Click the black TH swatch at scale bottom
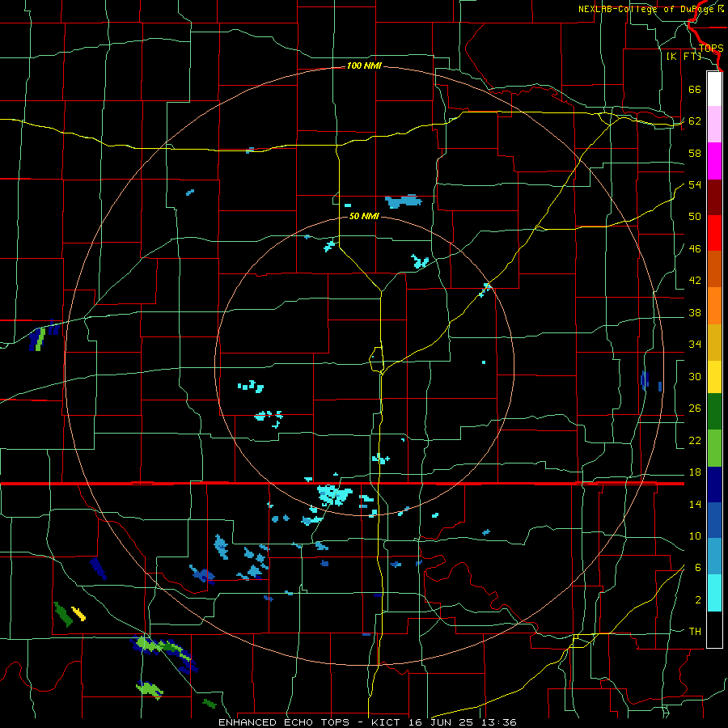 [x=714, y=629]
